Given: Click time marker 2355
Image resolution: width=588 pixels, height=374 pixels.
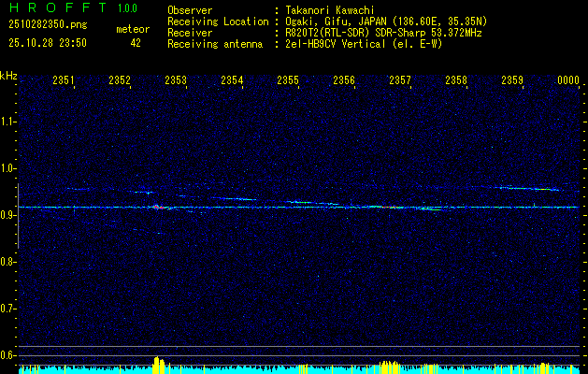Looking at the screenshot, I should [288, 80].
